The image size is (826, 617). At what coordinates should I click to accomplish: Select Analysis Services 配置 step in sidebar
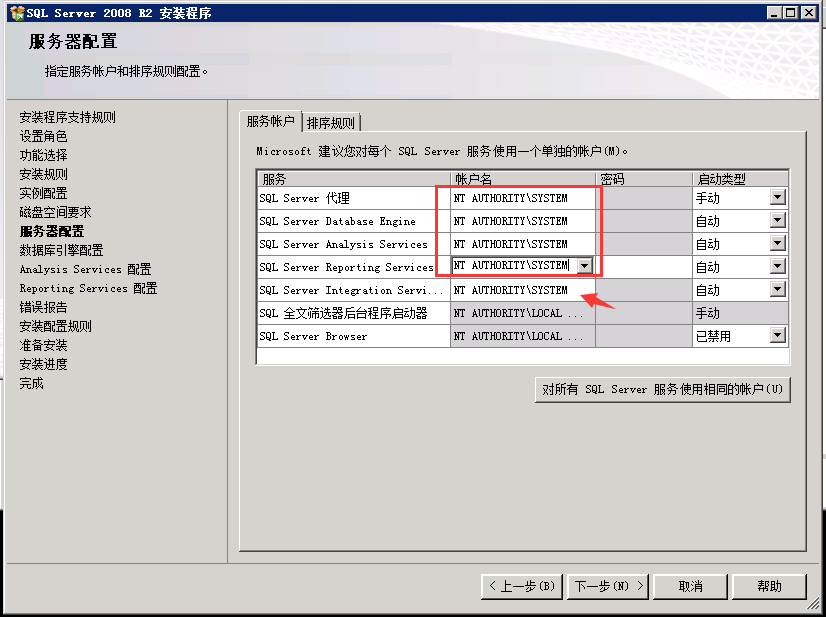point(85,269)
